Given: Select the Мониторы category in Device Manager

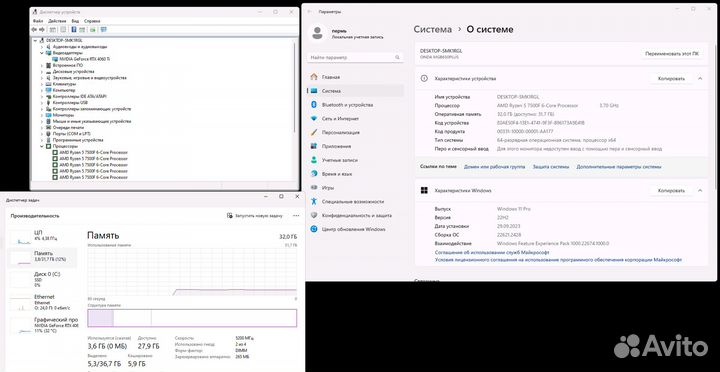Looking at the screenshot, I should [x=63, y=115].
